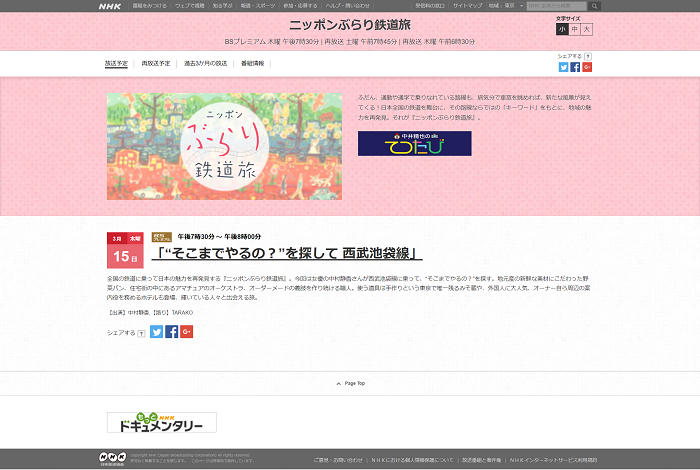The image size is (700, 470).
Task: Select the 放送予定 tab
Action: (116, 63)
